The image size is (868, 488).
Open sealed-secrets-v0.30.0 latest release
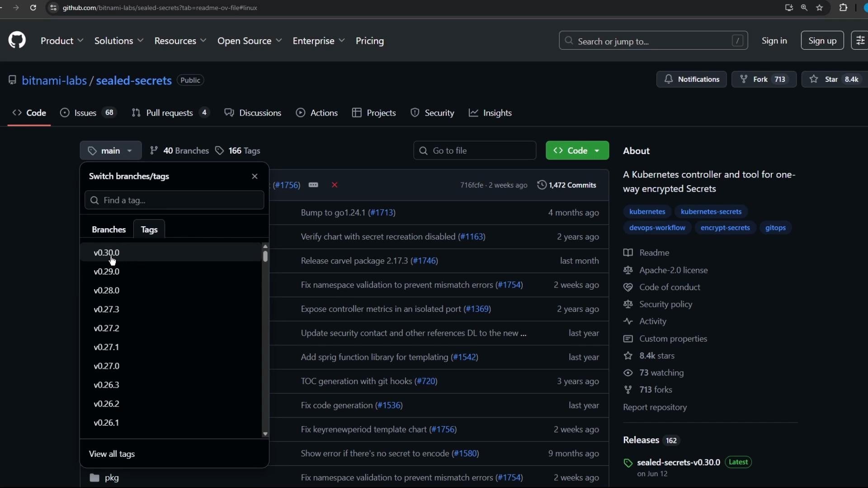679,462
